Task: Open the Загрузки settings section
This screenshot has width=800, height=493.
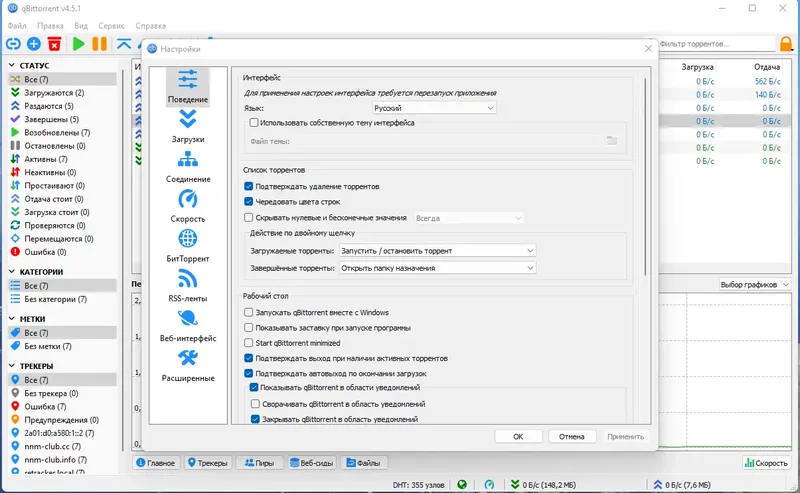Action: click(x=188, y=127)
